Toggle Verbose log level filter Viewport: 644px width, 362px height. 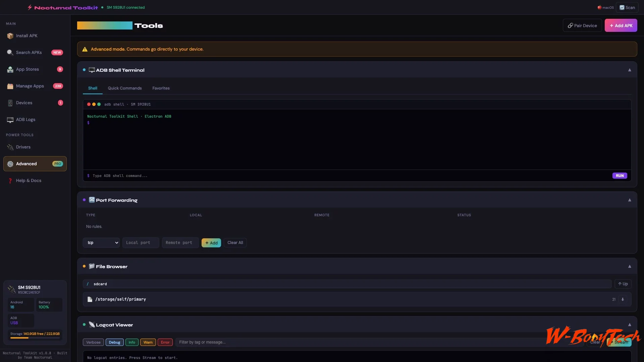[x=93, y=342]
